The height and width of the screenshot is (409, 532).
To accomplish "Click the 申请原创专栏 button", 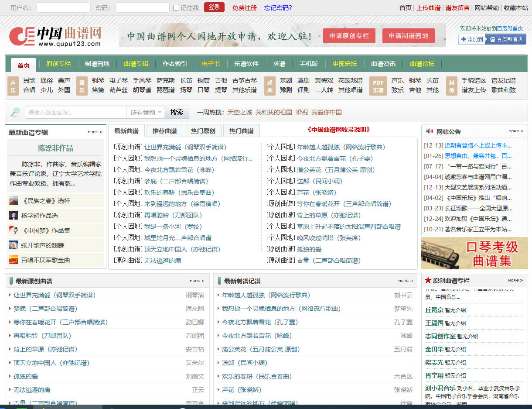I will [x=349, y=36].
